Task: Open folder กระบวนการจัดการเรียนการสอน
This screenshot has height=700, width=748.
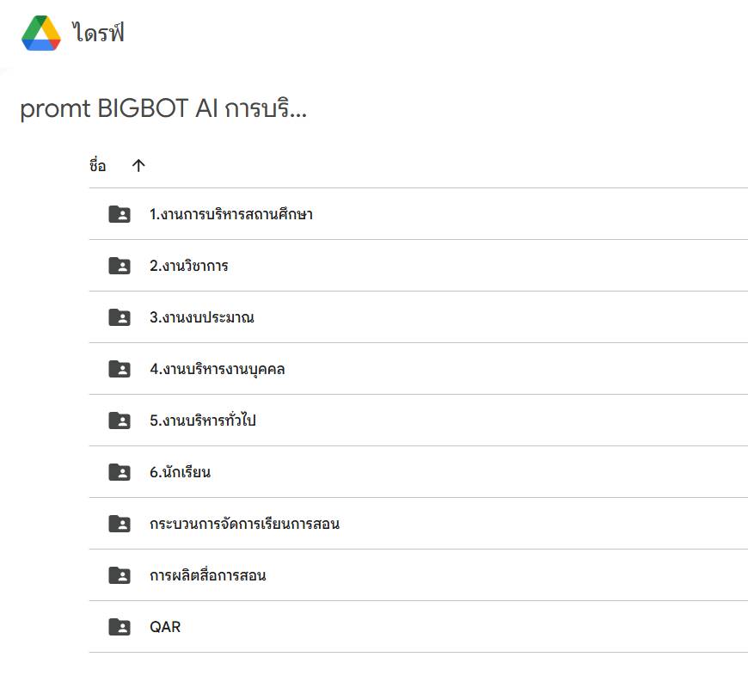Action: tap(244, 524)
